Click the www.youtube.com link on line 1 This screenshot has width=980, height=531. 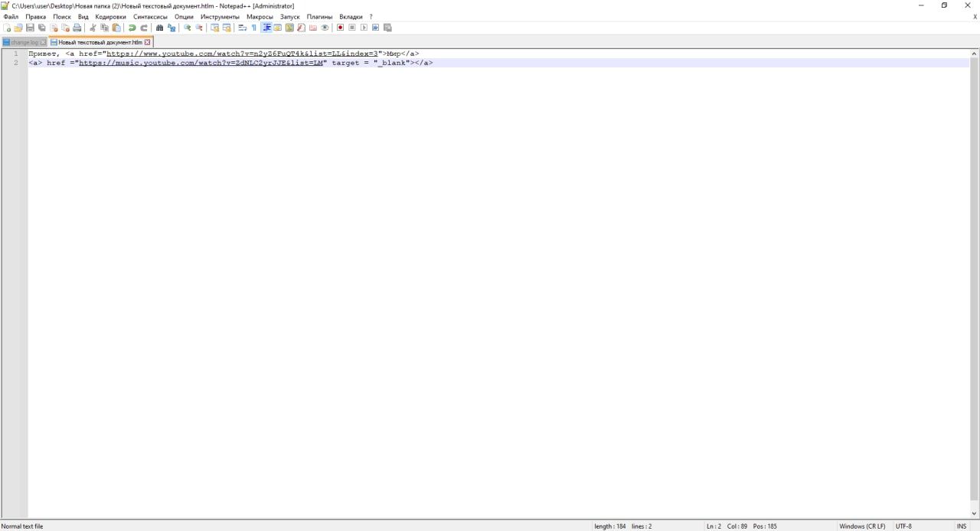(243, 54)
